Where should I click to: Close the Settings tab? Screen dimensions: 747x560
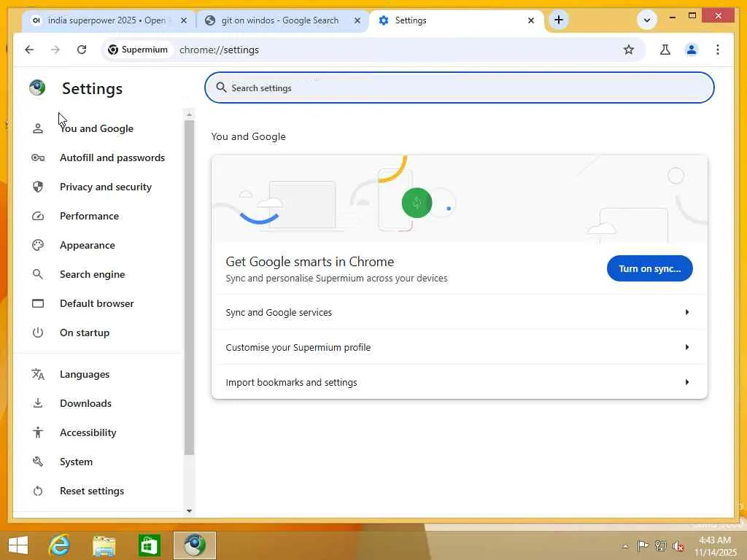point(531,20)
